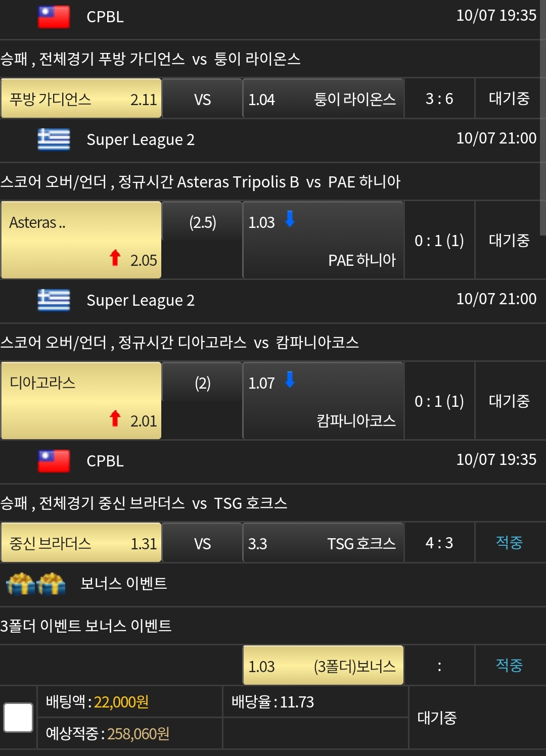Click the gift boxes bonus event icon
Screen dimensions: 546x756
click(36, 584)
